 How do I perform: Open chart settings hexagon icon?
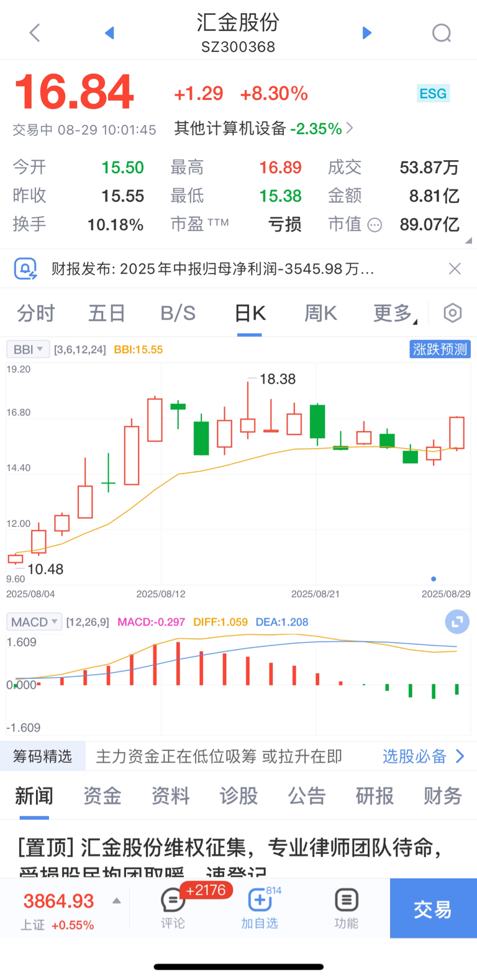(x=453, y=313)
